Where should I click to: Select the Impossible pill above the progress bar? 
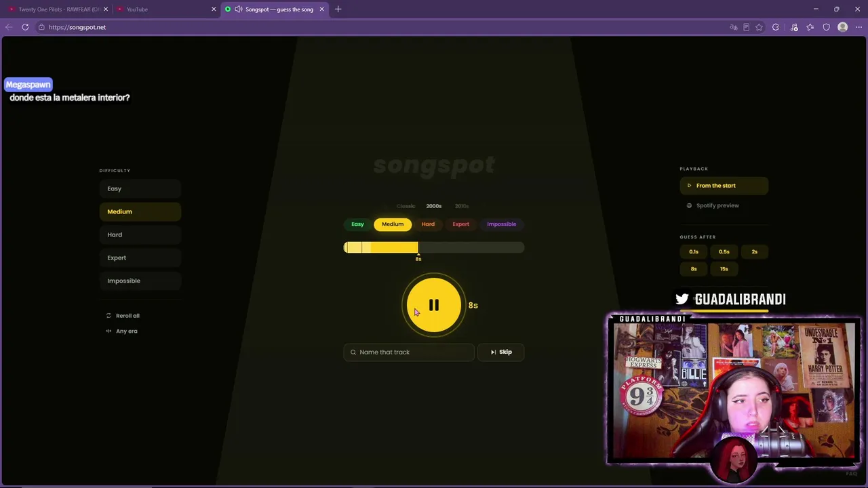[501, 224]
